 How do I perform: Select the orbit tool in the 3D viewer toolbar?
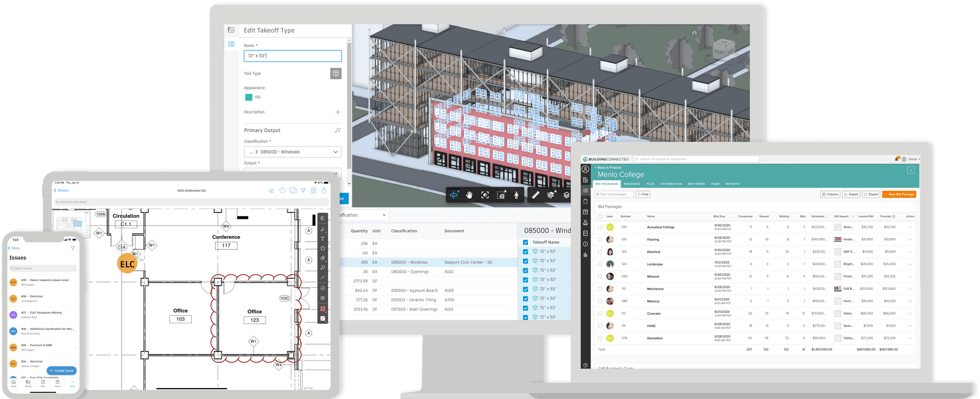point(454,195)
